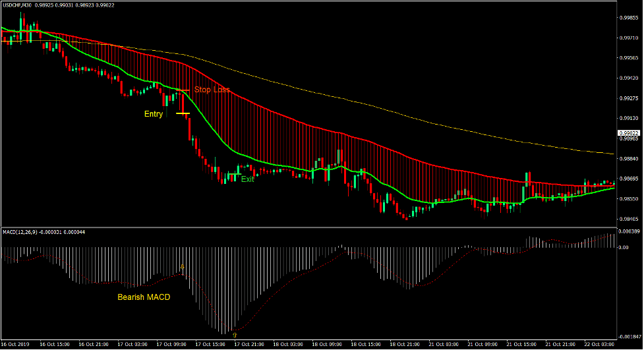Select the orange Stop Loss line marker
644x350 pixels.
point(183,90)
